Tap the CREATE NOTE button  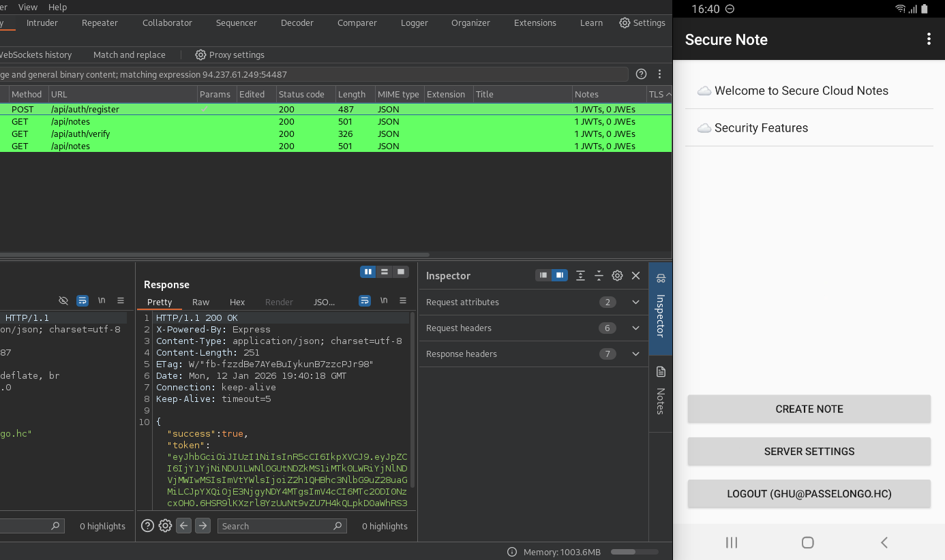(809, 409)
